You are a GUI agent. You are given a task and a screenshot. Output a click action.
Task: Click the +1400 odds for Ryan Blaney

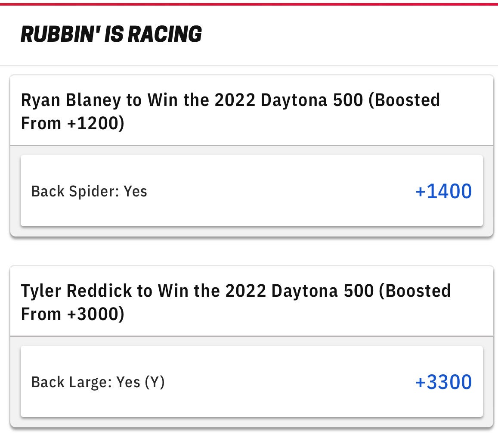point(443,191)
